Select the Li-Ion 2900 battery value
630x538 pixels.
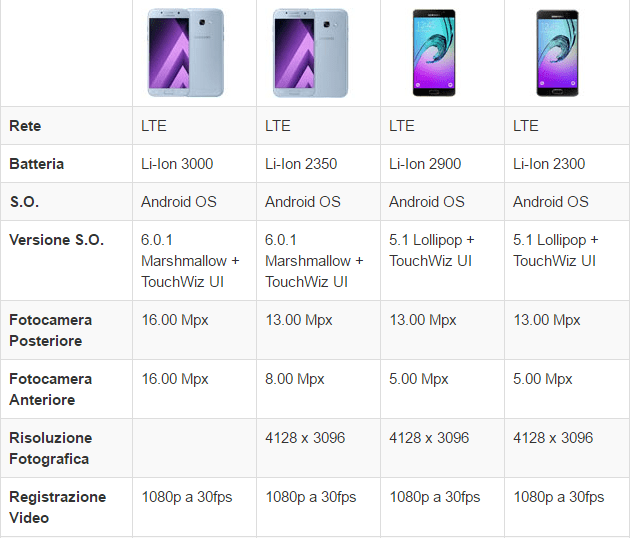point(425,164)
